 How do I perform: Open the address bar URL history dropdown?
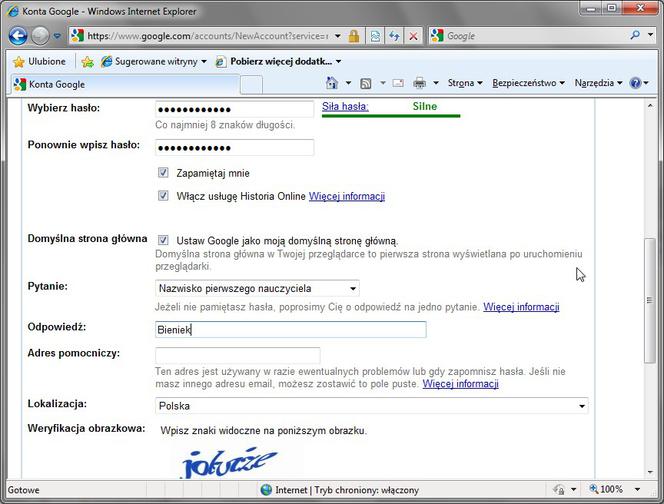338,36
